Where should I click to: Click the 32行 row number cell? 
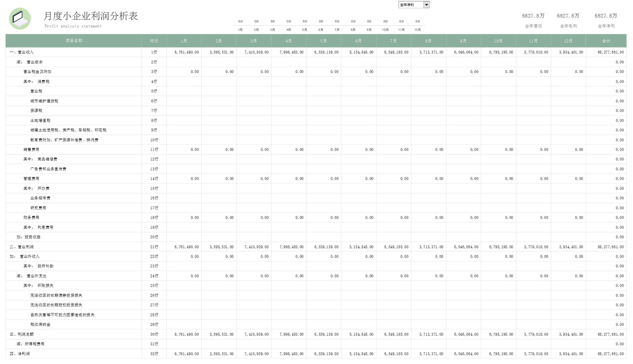point(154,354)
